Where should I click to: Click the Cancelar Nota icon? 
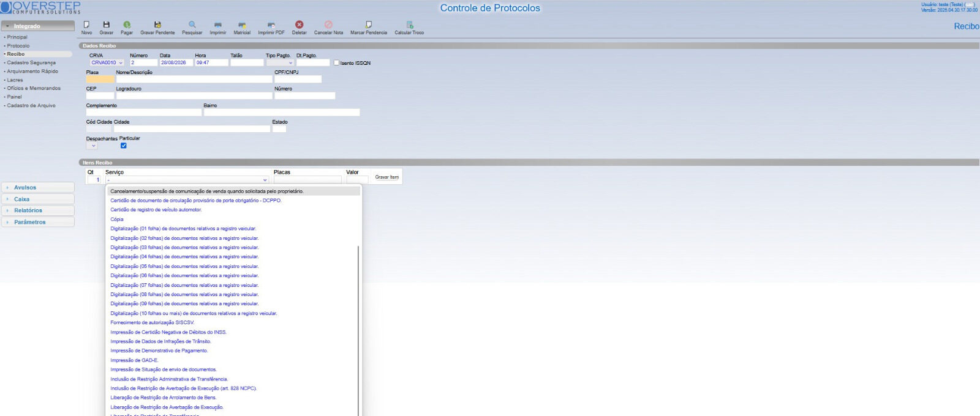click(328, 24)
